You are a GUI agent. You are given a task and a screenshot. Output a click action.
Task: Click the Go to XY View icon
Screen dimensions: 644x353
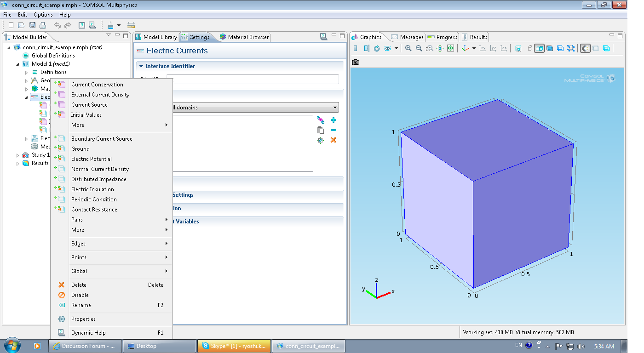coord(483,48)
